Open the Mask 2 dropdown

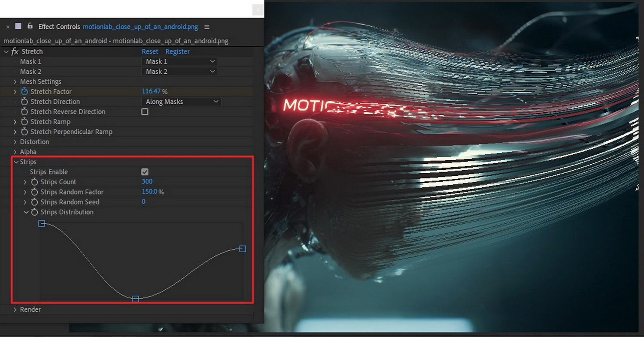179,72
